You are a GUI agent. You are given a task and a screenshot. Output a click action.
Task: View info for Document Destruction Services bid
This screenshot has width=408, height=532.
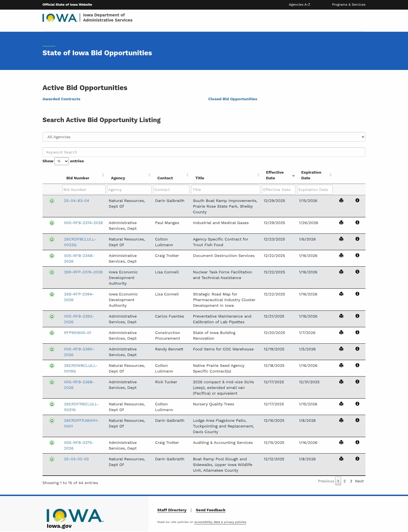coord(357,255)
